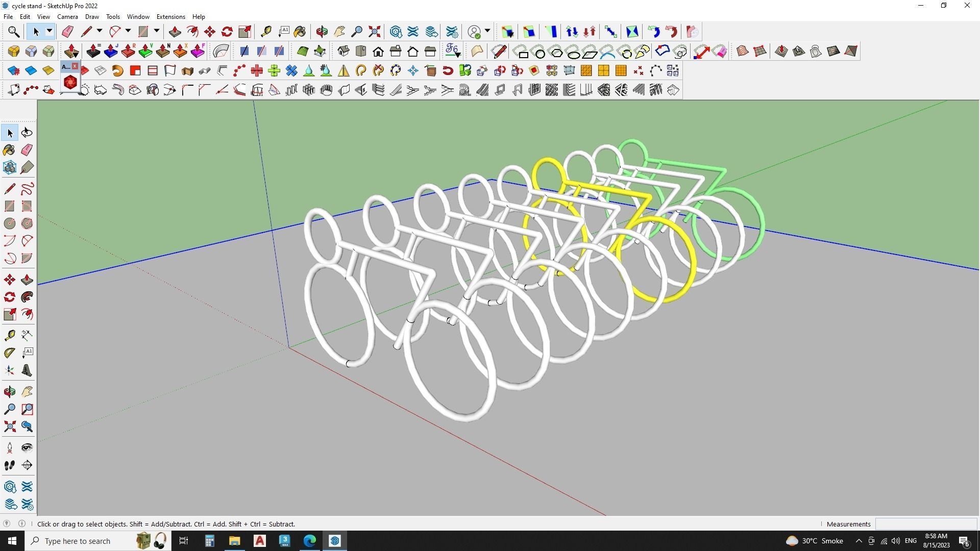Open the user account dropdown arrow

tap(487, 32)
